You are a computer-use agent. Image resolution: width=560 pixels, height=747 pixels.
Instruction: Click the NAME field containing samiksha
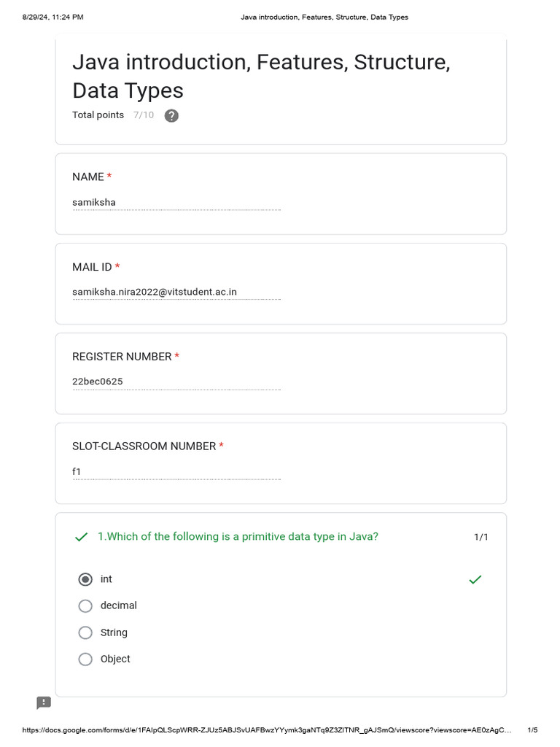click(x=176, y=203)
